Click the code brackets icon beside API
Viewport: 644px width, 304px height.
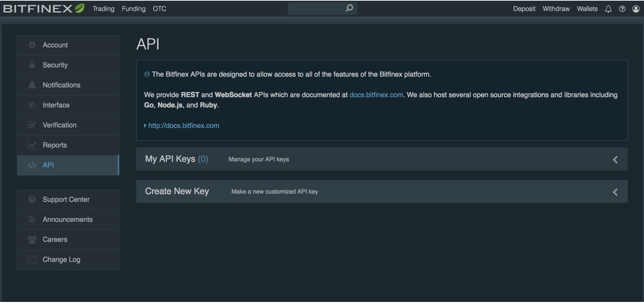[32, 165]
